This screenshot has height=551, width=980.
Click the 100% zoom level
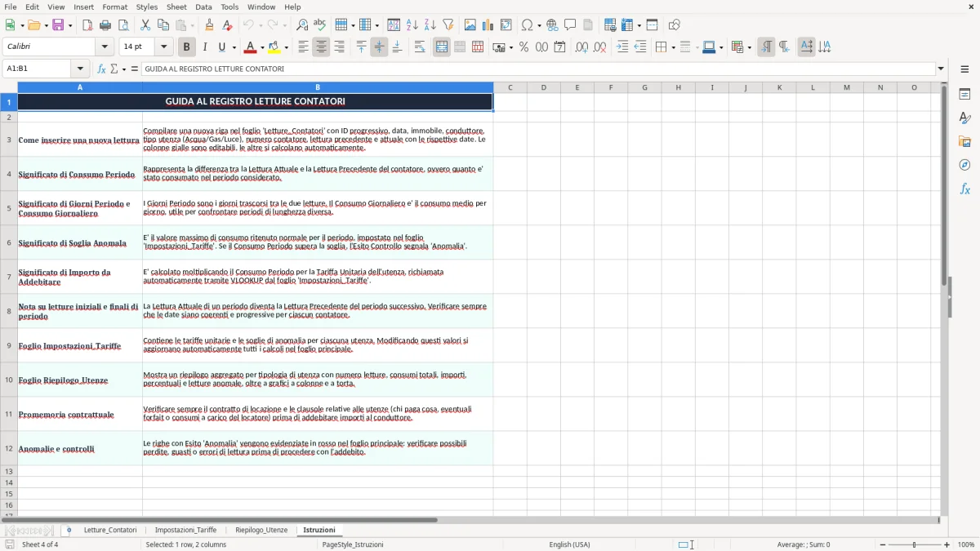pyautogui.click(x=966, y=544)
